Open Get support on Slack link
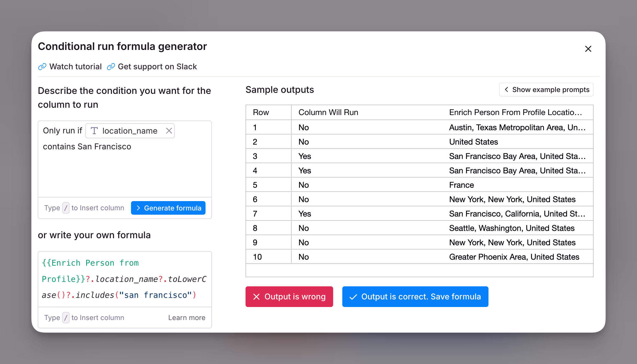The height and width of the screenshot is (364, 637). [x=157, y=67]
